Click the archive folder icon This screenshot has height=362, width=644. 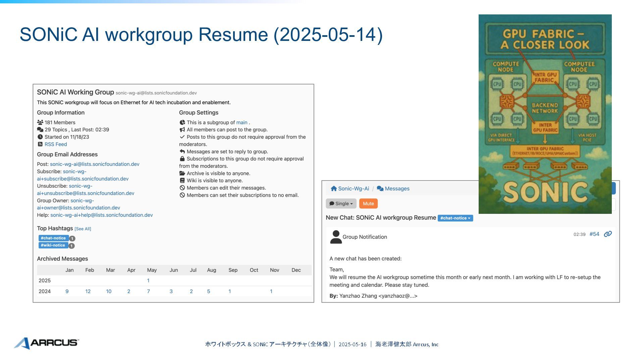pos(182,173)
